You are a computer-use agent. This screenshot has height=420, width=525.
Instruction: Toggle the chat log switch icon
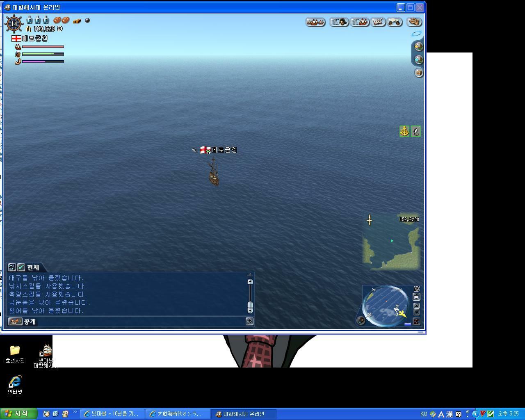pos(12,267)
